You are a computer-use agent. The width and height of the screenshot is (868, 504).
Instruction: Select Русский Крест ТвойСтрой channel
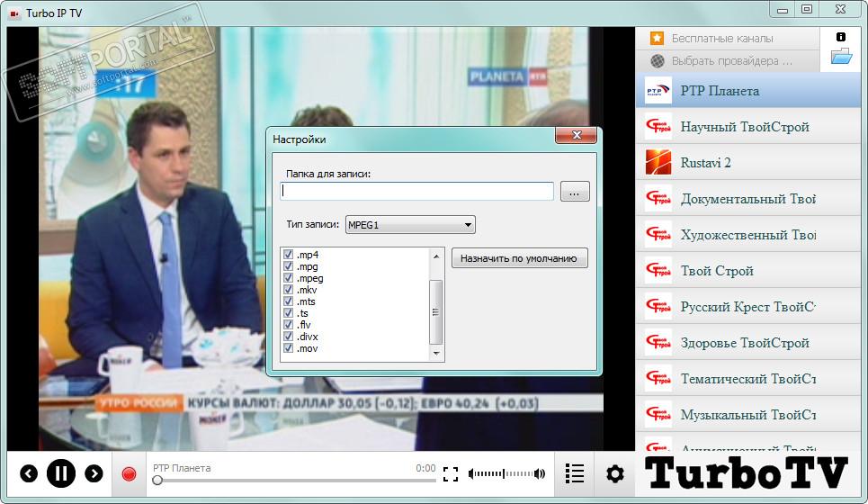point(747,306)
